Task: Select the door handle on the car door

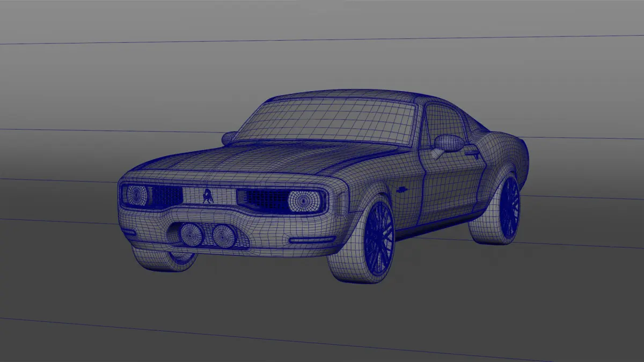Action: point(472,153)
